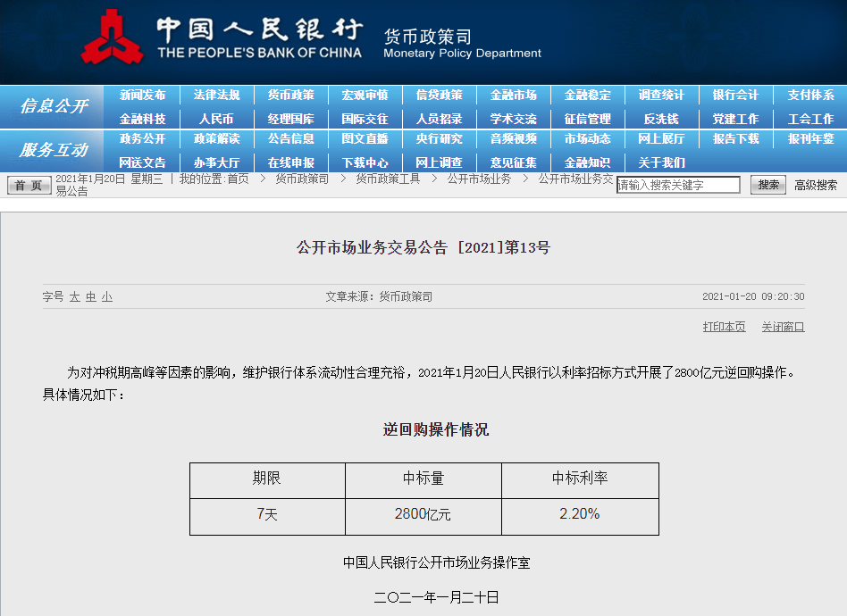Set font size to 中 (medium)
The width and height of the screenshot is (847, 616).
91,296
